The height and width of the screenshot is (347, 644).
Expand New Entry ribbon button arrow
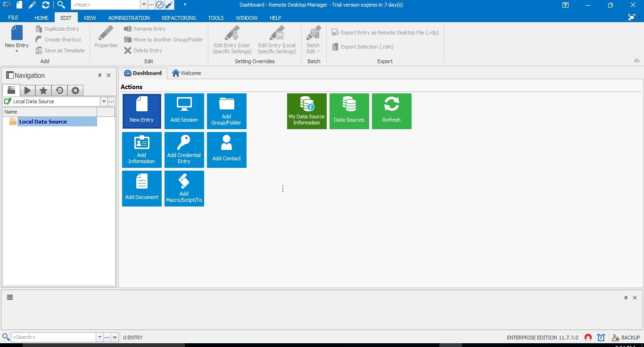tap(17, 51)
